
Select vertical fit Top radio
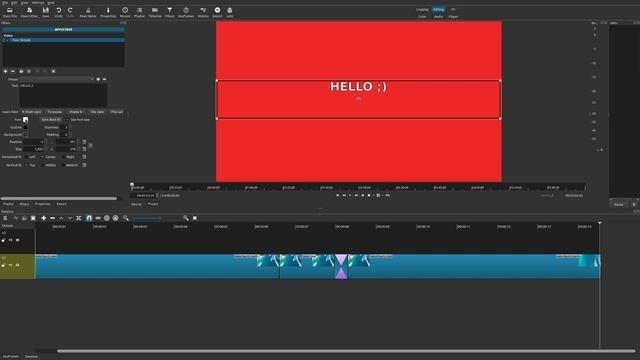(x=26, y=165)
